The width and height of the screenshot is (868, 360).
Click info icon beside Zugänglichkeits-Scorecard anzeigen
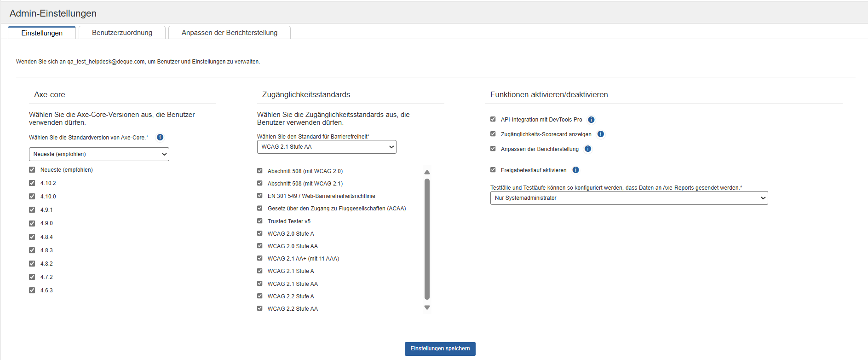coord(600,134)
